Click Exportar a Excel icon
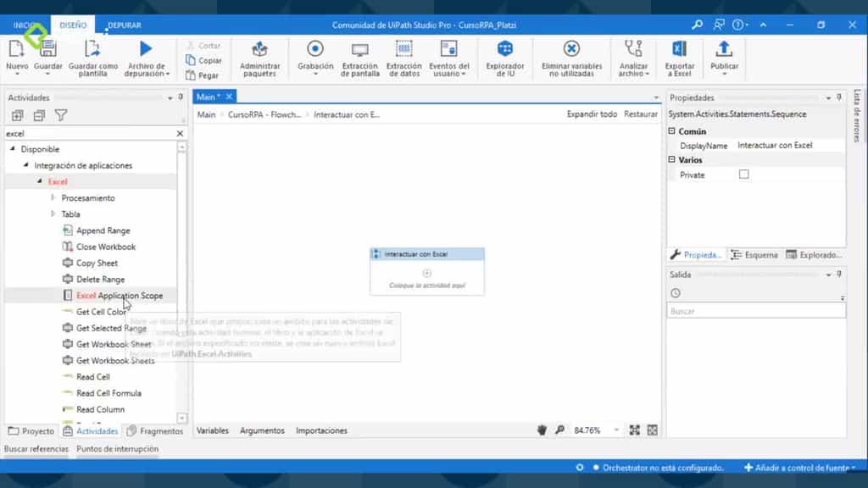This screenshot has height=488, width=868. [x=679, y=49]
